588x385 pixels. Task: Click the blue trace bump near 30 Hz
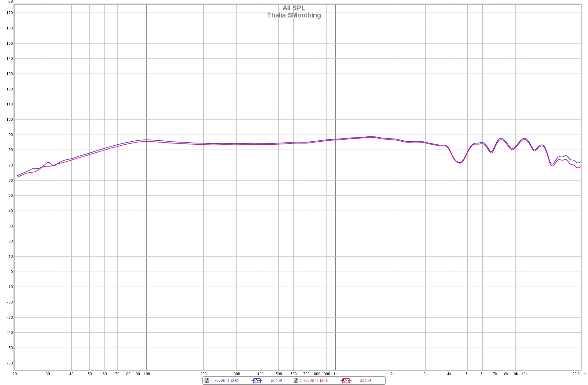tap(48, 162)
